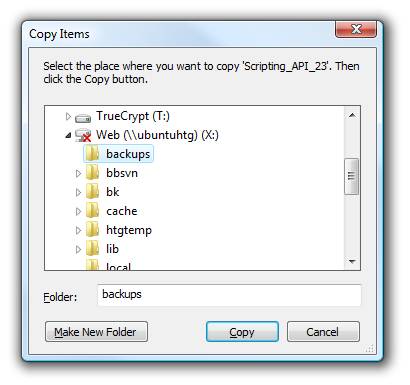
Task: Click the cache folder icon
Action: click(x=92, y=211)
